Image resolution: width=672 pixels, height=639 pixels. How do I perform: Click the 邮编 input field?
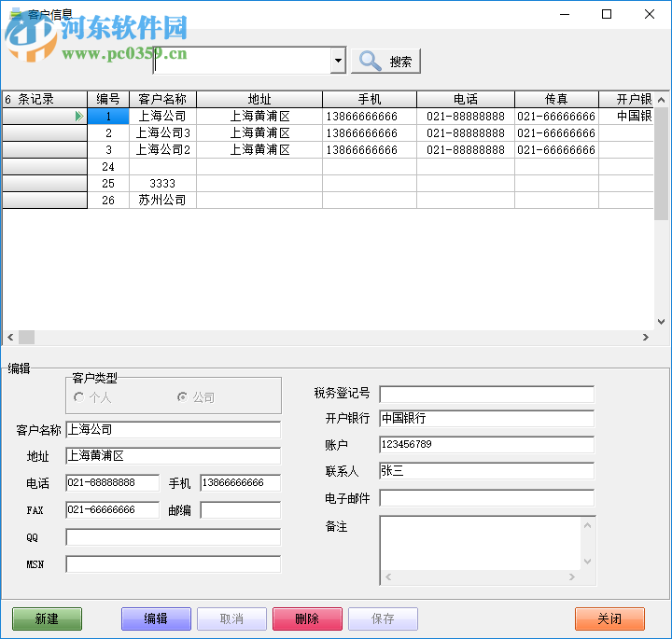(241, 509)
